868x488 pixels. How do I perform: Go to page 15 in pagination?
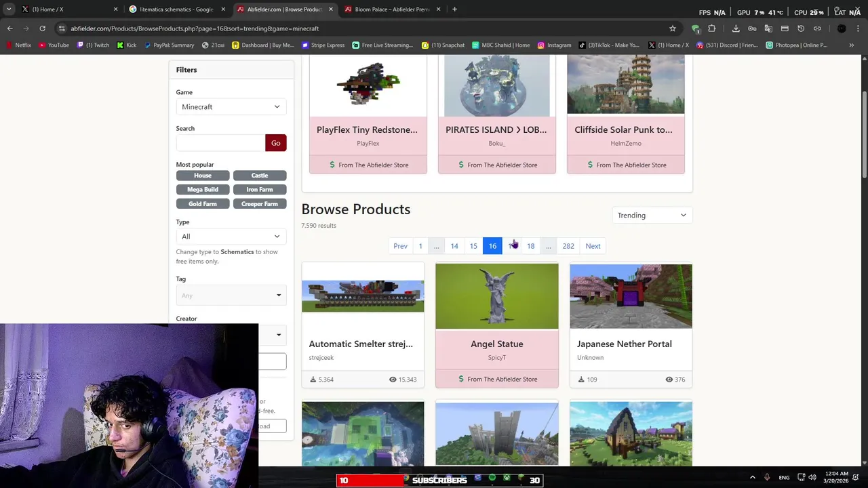tap(473, 245)
